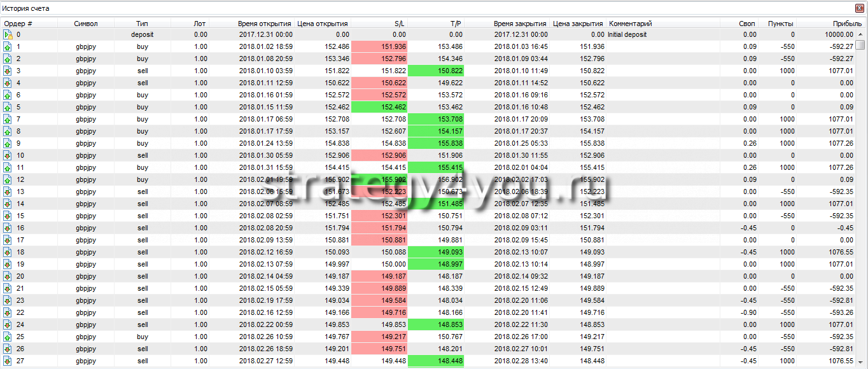The width and height of the screenshot is (868, 369).
Task: Click the Ордер # column header
Action: 19,24
